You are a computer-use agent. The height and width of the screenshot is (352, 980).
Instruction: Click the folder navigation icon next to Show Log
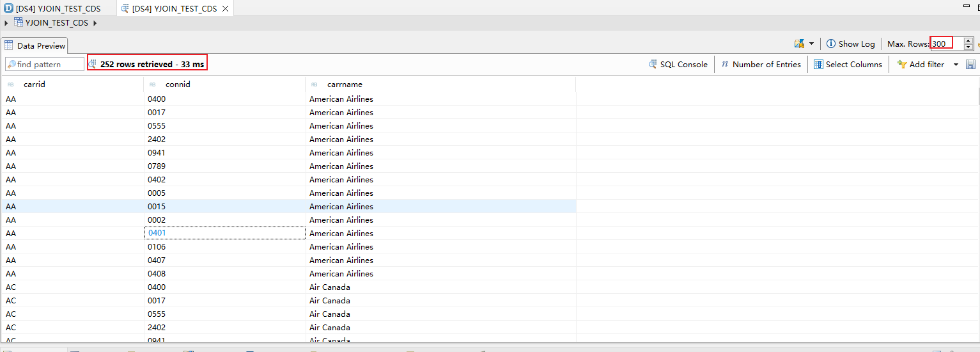click(x=799, y=44)
